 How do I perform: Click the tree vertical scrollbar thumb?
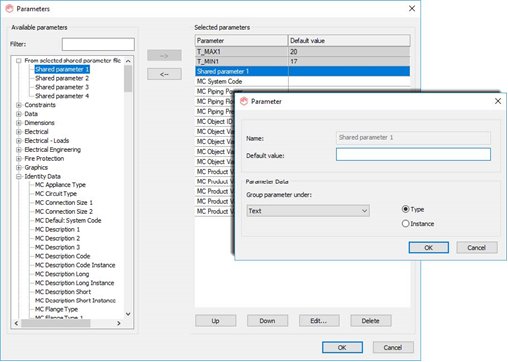point(128,78)
